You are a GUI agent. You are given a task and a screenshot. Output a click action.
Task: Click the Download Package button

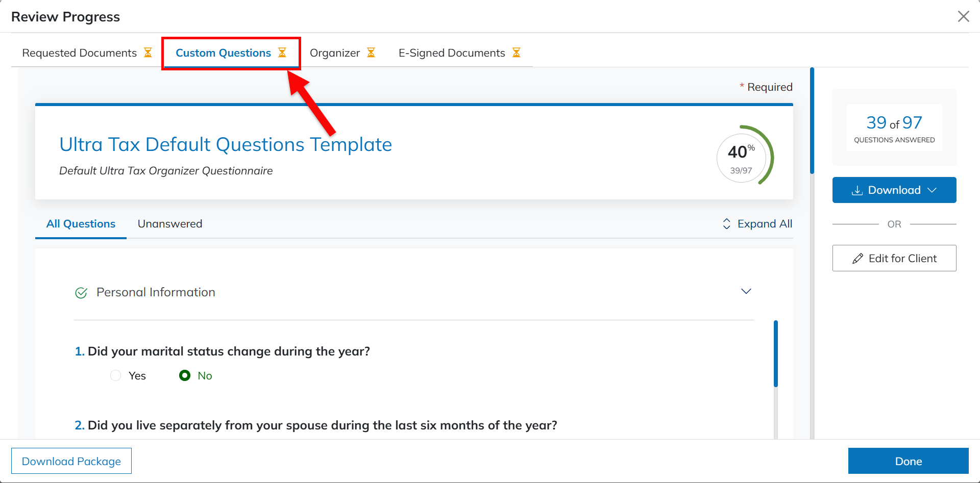tap(71, 461)
